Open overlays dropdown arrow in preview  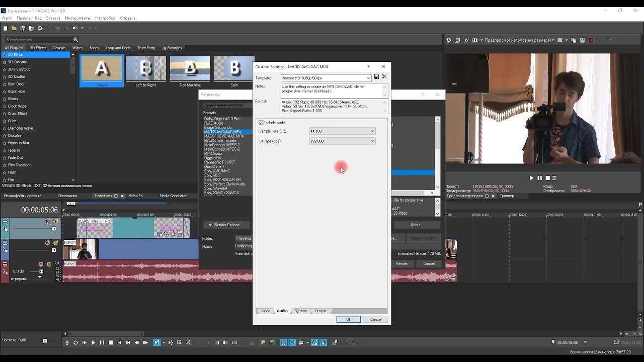(566, 40)
